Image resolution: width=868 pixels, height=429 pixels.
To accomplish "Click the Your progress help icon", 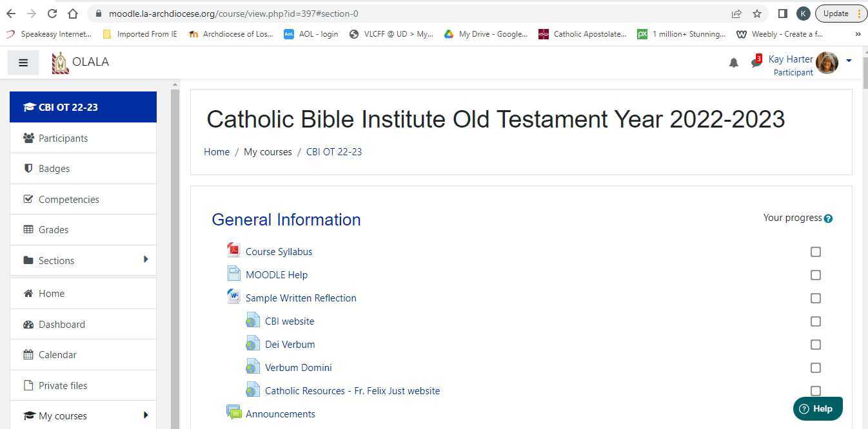I will click(x=828, y=218).
